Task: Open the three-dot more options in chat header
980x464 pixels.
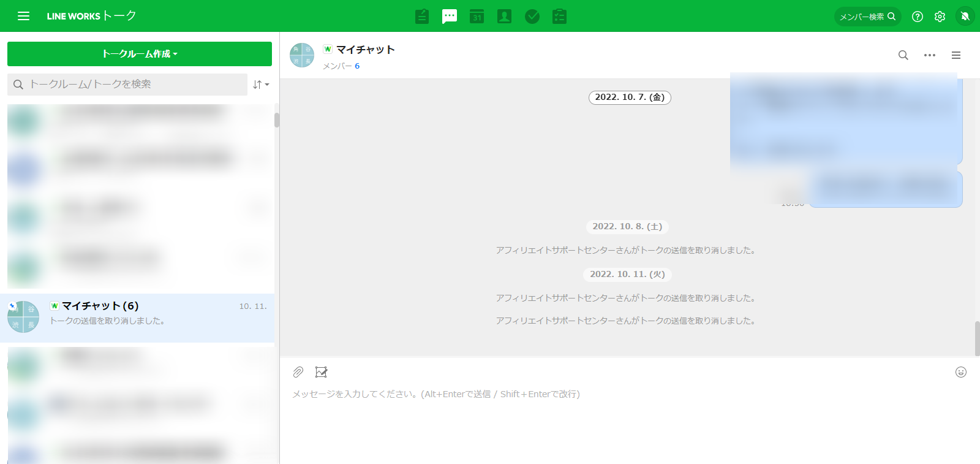Action: 929,55
